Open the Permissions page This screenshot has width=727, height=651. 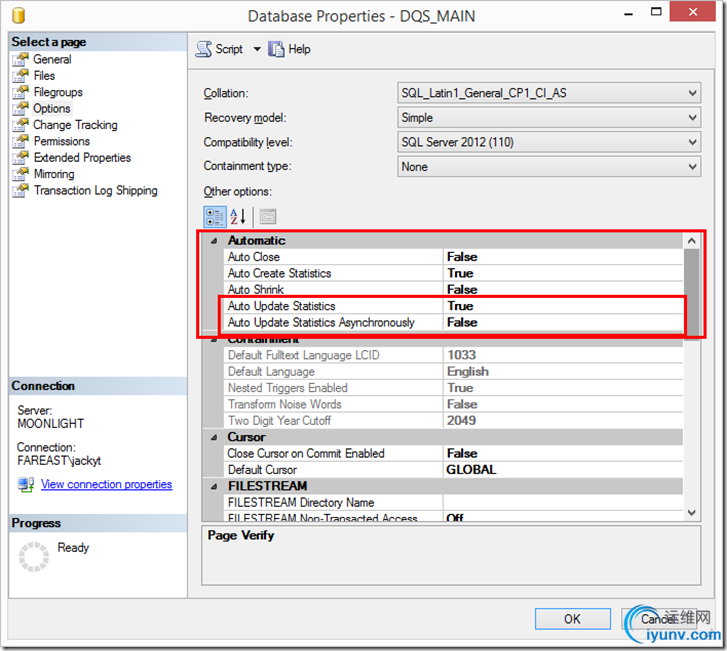click(62, 141)
